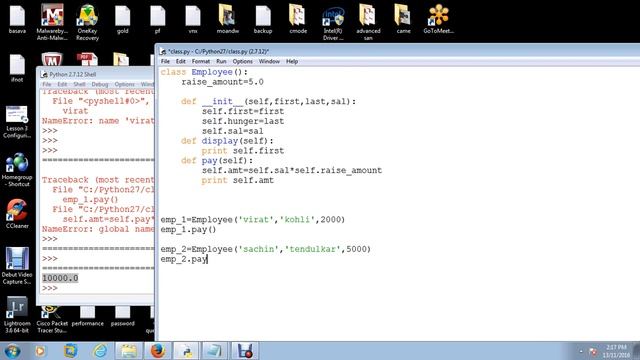Open Homegroup - Shortcut icon

[17, 170]
